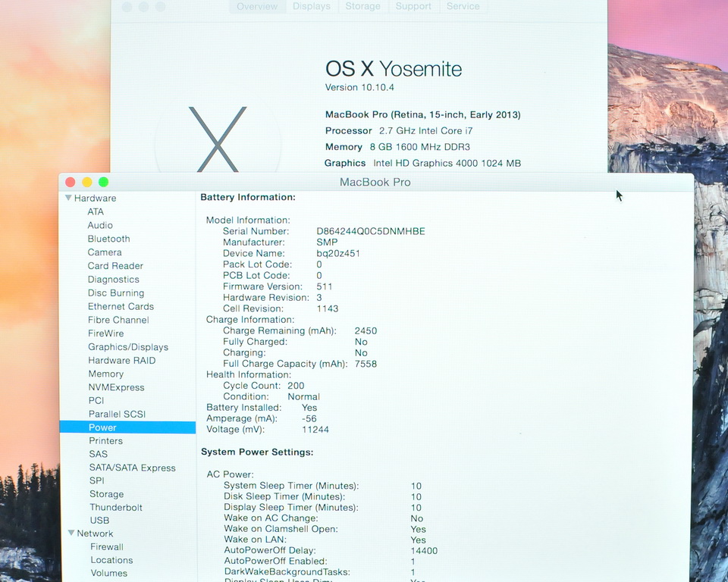Viewport: 728px width, 582px height.
Task: Open Support tab in About window
Action: 413,7
